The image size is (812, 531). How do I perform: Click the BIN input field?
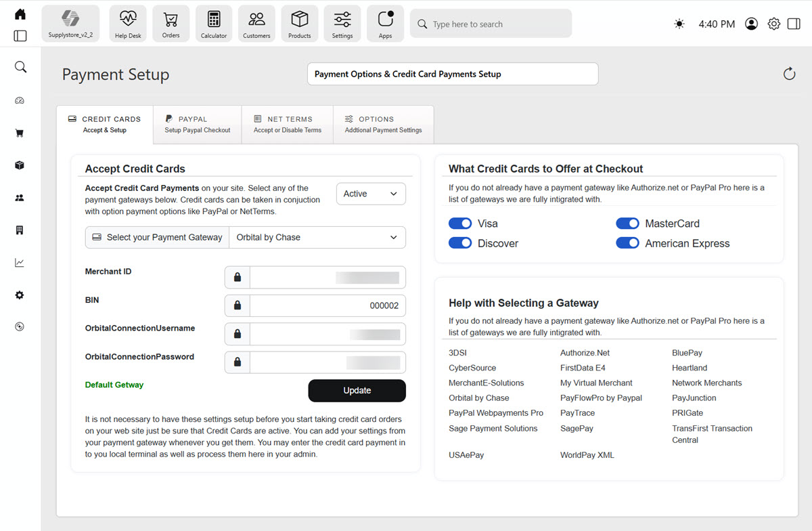click(x=328, y=305)
